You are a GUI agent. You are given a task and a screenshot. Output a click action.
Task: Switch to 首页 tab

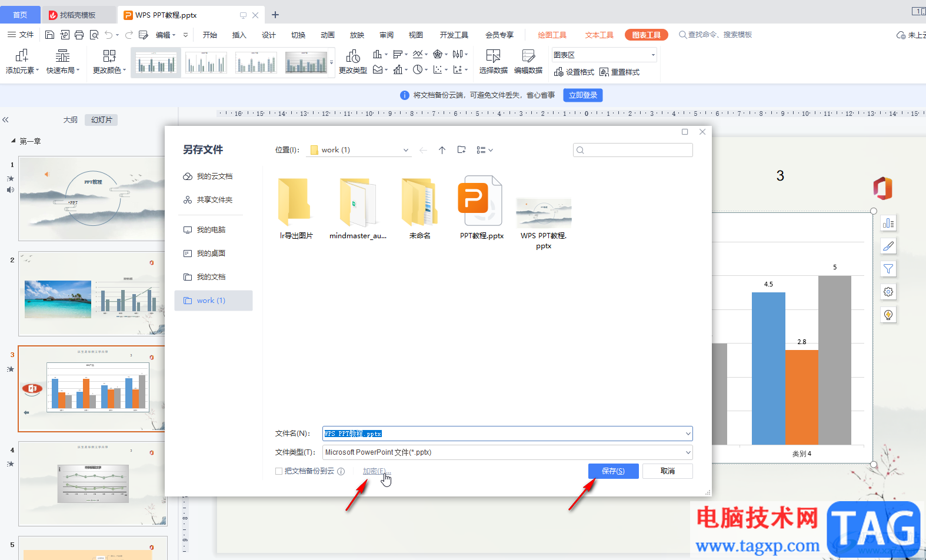(20, 15)
